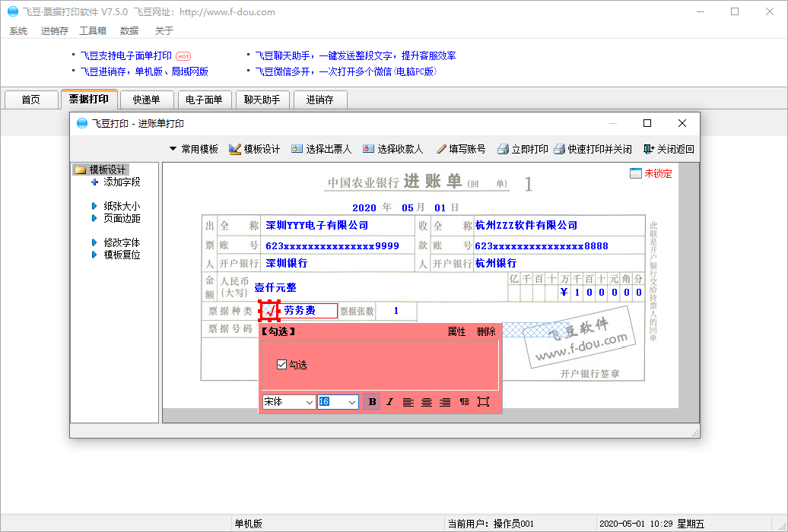The width and height of the screenshot is (788, 532).
Task: Align the field text to the left
Action: point(408,402)
